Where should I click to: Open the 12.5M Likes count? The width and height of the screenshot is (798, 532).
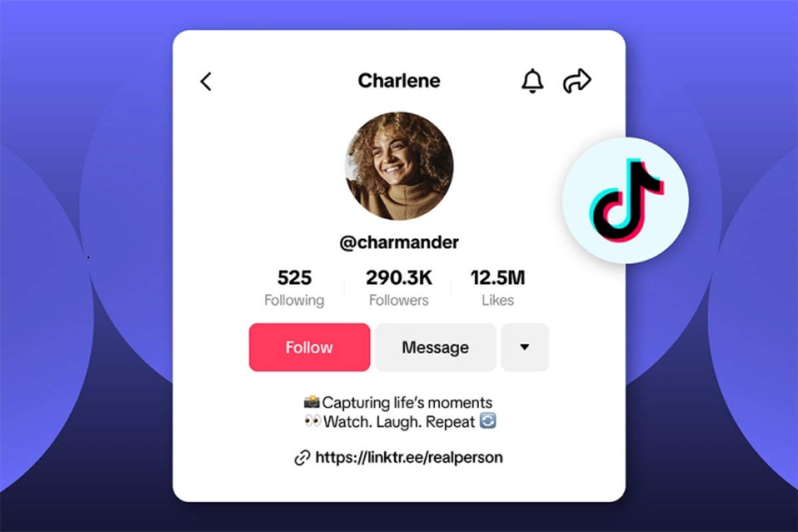[x=497, y=287]
